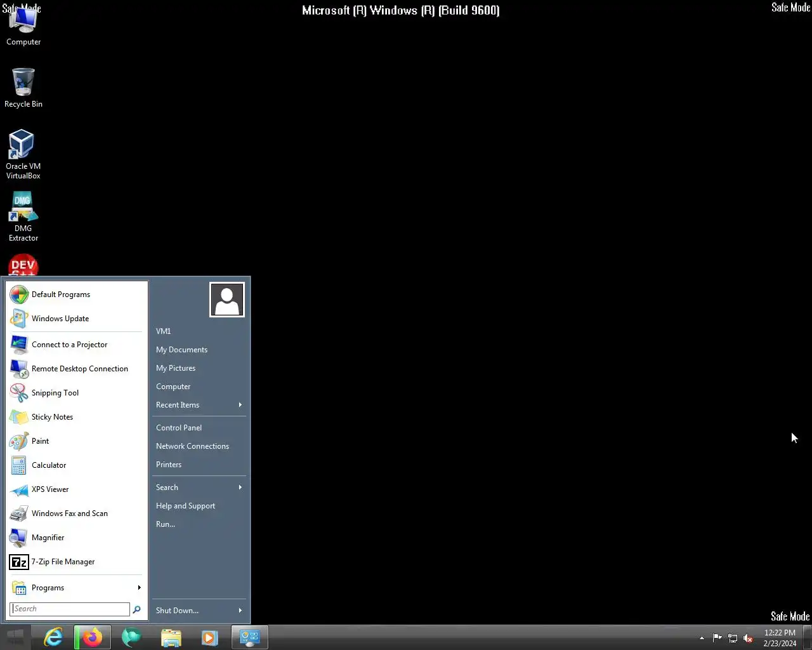The height and width of the screenshot is (650, 812).
Task: Click the 7-Zip File Manager icon
Action: (19, 562)
